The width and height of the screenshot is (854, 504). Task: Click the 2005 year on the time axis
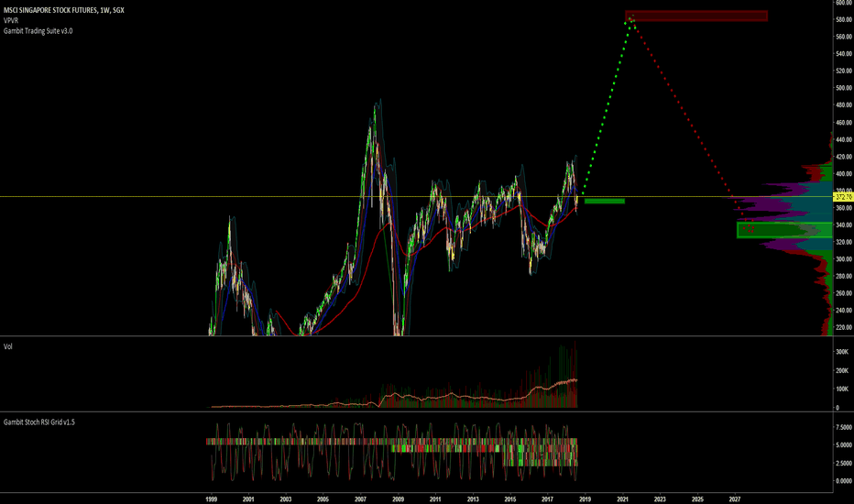tap(323, 499)
